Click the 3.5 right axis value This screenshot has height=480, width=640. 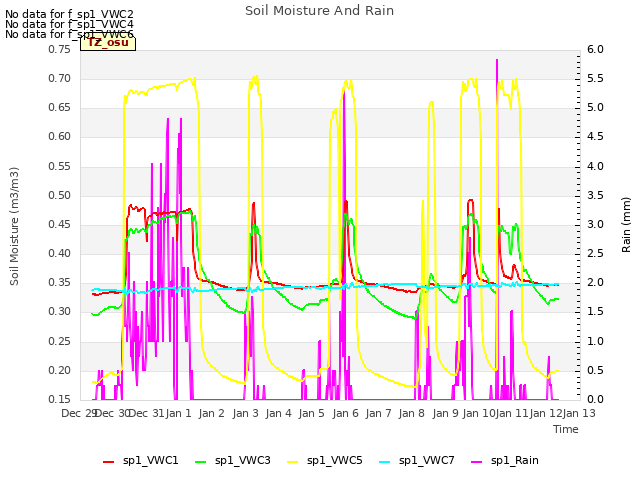click(596, 196)
